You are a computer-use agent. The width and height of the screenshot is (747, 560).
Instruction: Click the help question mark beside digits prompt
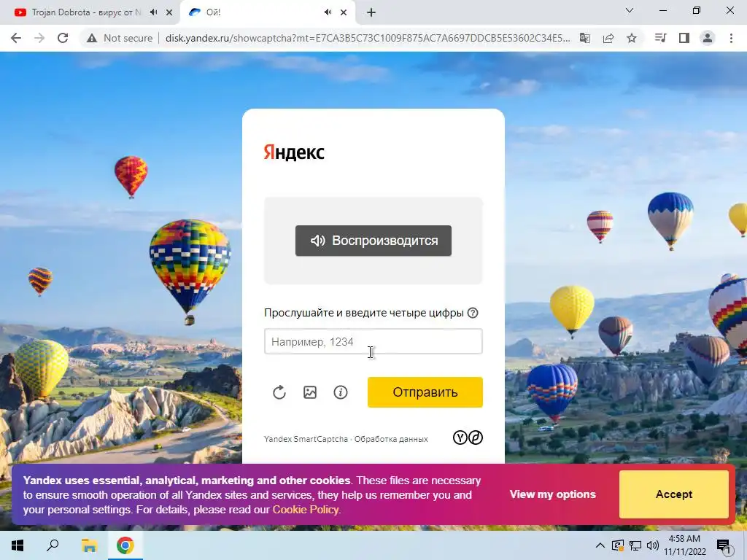point(473,313)
